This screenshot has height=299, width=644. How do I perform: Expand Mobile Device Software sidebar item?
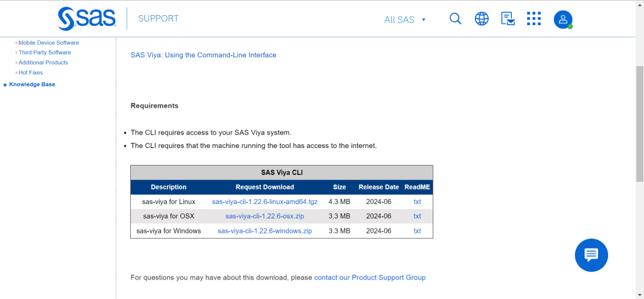point(48,43)
